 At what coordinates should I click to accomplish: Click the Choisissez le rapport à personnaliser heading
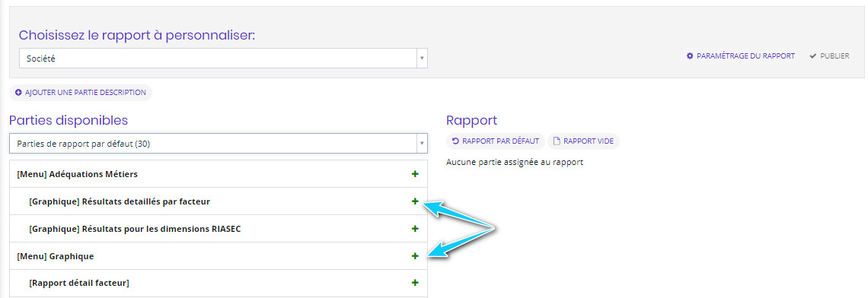pos(137,36)
